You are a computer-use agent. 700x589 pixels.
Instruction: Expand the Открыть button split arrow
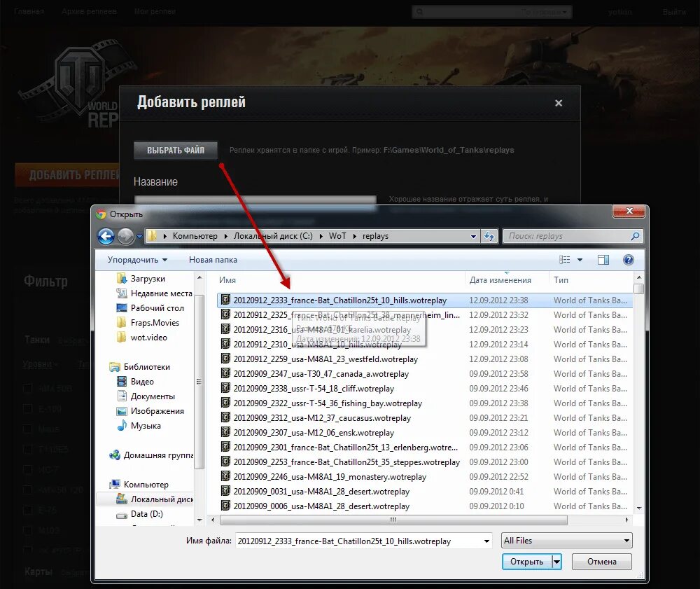point(555,562)
